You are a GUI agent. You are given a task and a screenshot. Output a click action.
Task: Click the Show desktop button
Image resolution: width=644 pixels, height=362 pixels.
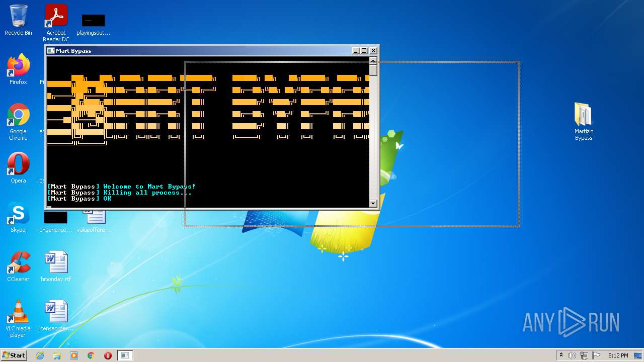pos(638,355)
